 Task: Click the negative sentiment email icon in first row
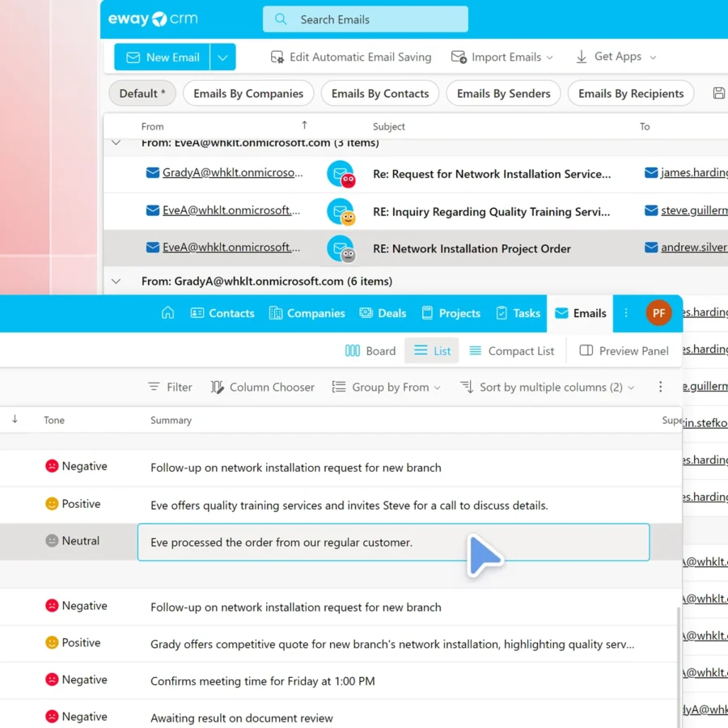pyautogui.click(x=341, y=174)
